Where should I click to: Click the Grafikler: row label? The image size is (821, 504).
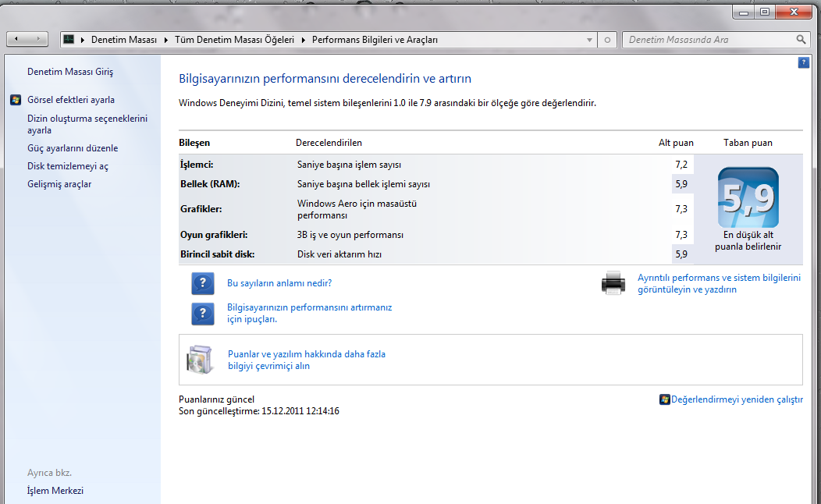pyautogui.click(x=201, y=209)
